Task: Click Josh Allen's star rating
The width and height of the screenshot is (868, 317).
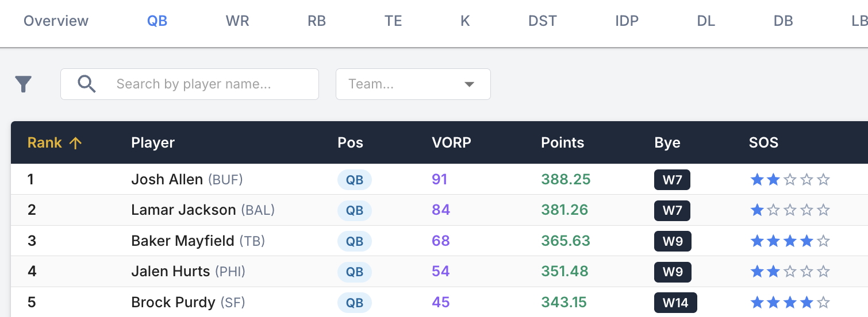Action: tap(790, 180)
